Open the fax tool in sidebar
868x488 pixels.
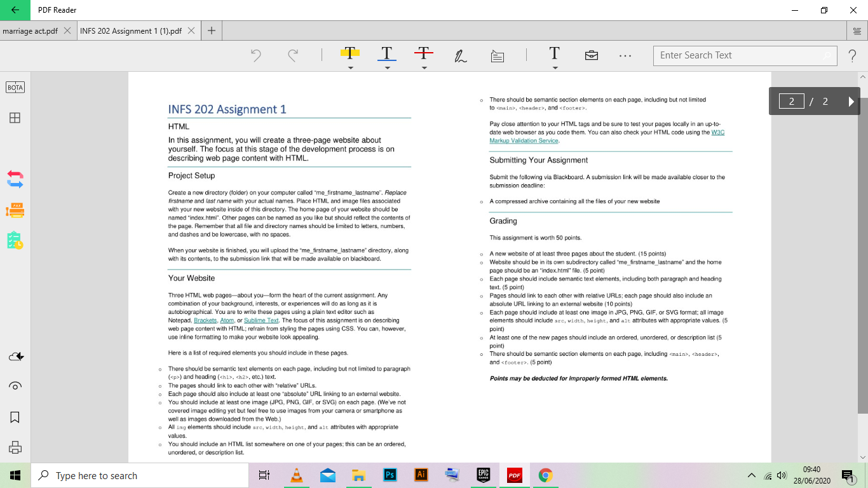(x=15, y=210)
